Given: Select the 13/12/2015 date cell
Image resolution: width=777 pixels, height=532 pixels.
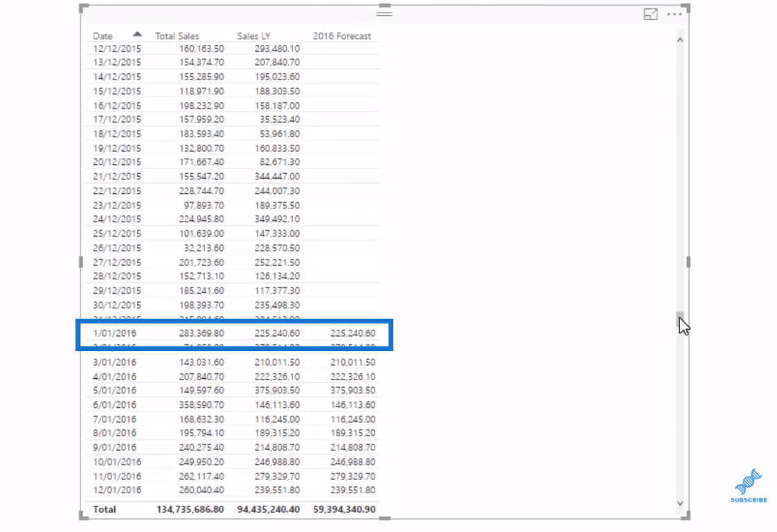Looking at the screenshot, I should 117,62.
